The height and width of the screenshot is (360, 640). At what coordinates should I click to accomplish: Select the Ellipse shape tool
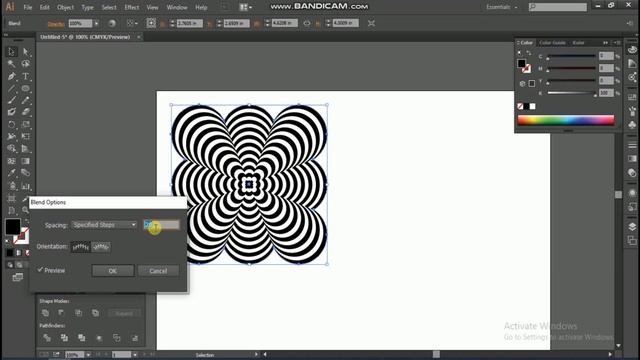[25, 88]
